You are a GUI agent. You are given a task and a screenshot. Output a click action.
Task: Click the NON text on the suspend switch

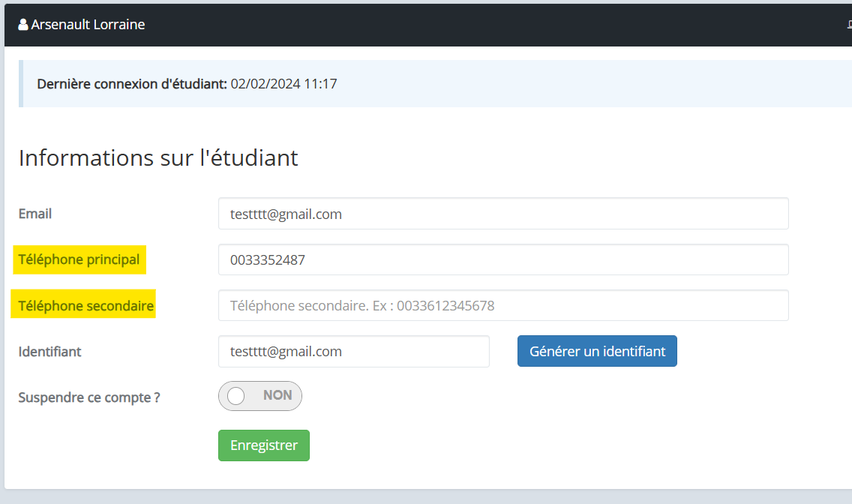pyautogui.click(x=277, y=395)
